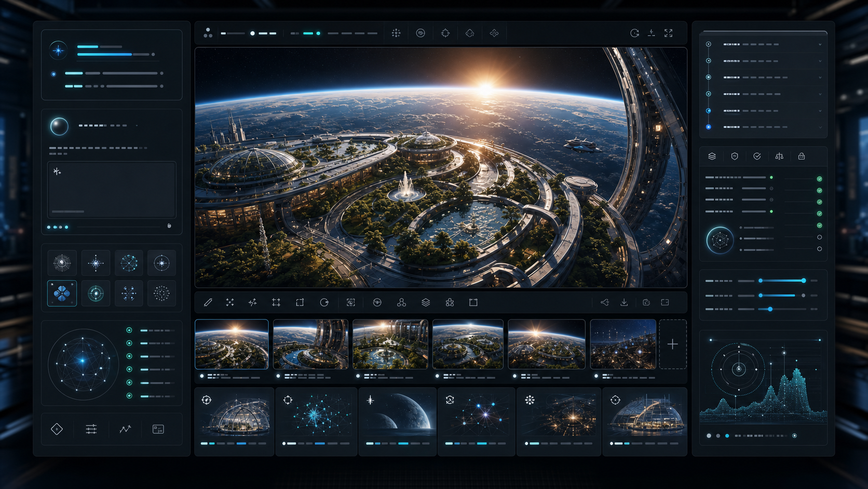Enable the bottom empty circle option in right panel

pos(819,249)
